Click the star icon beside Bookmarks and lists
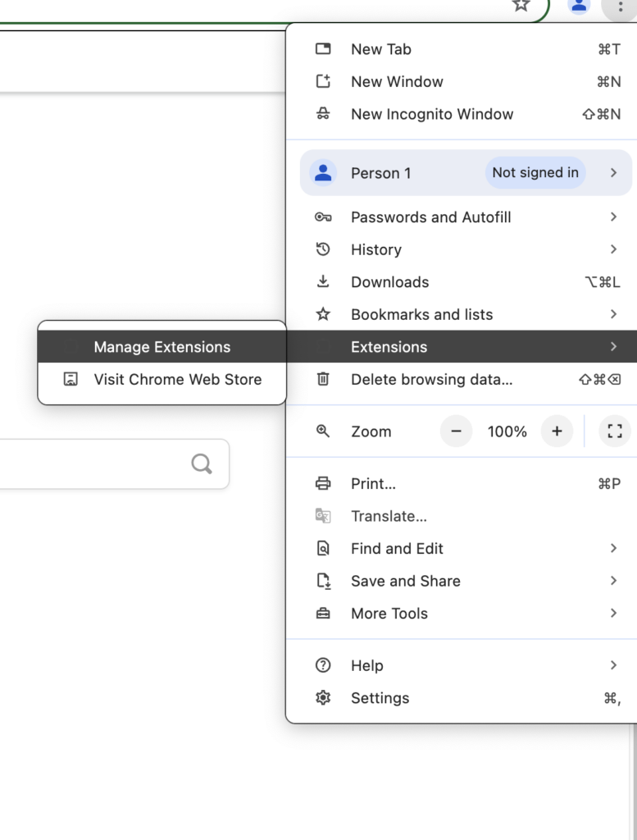The image size is (637, 840). click(323, 314)
